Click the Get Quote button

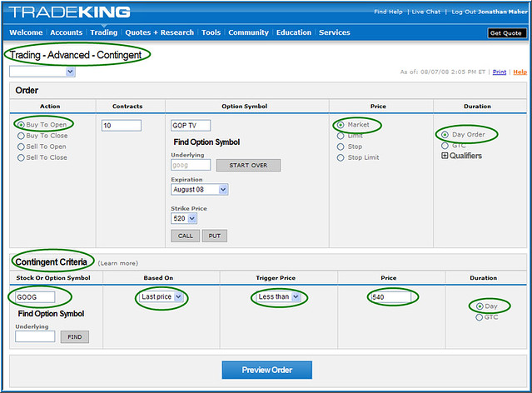506,33
